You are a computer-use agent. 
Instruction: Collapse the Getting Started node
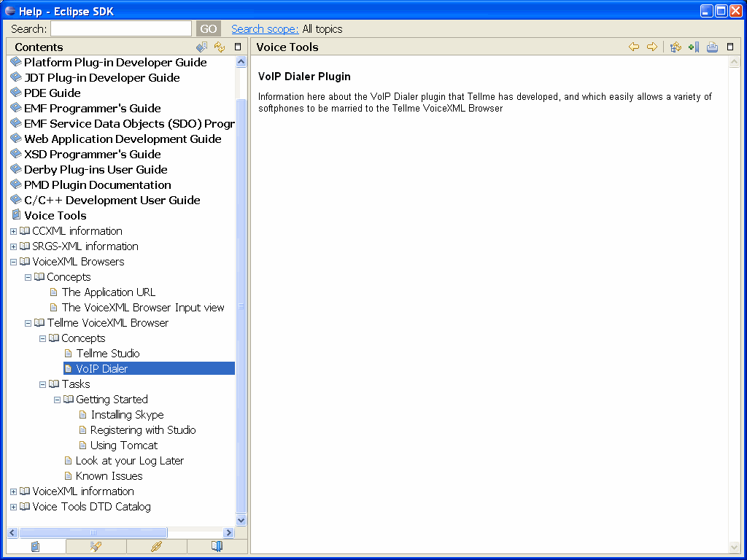(57, 400)
